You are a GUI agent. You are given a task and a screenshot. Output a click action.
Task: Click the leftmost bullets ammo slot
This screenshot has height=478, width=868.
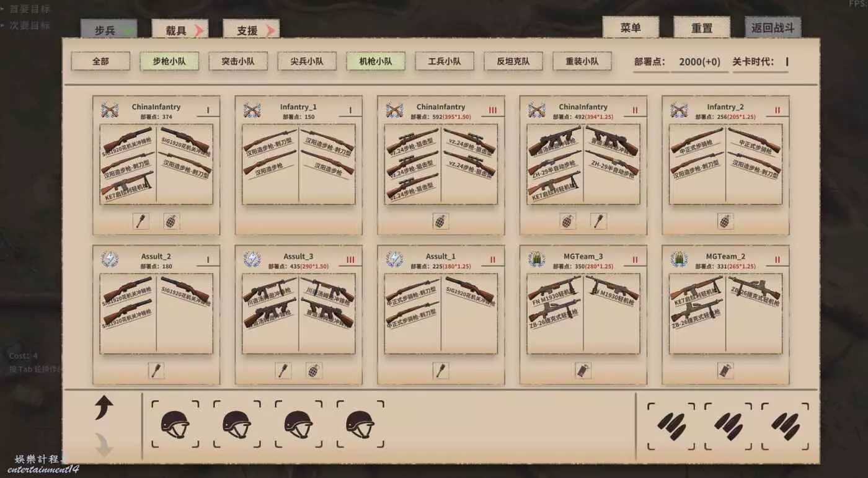671,427
